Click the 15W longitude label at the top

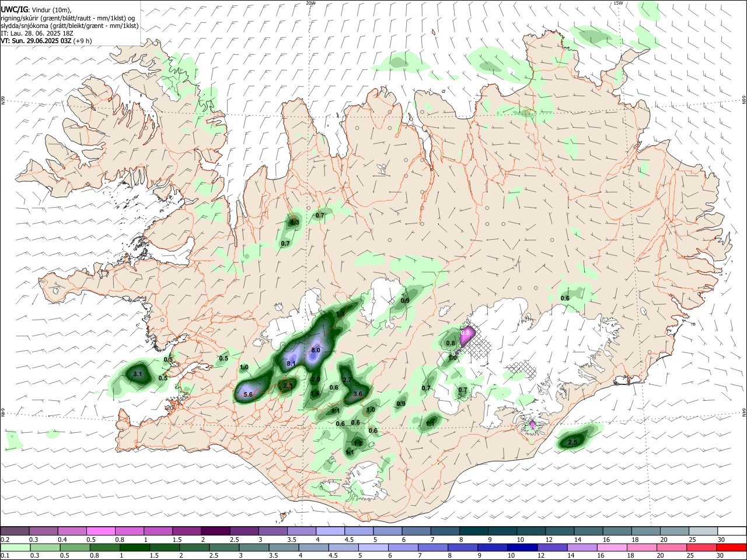click(619, 3)
